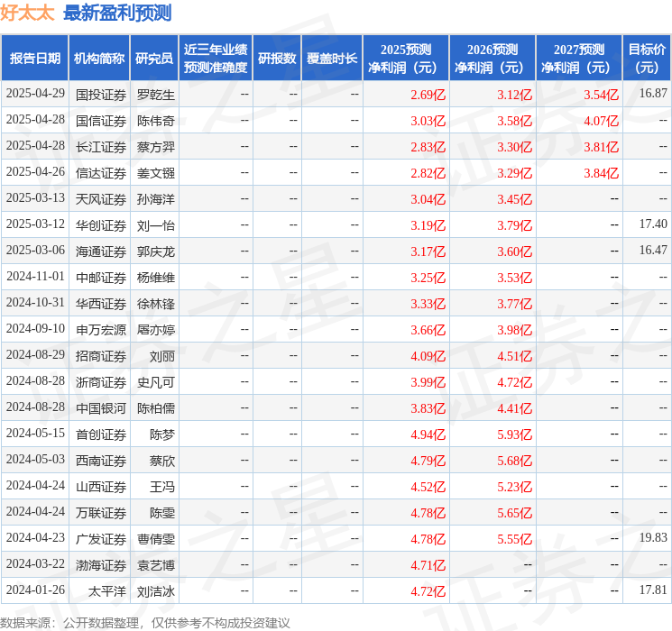The width and height of the screenshot is (672, 631).
Task: Select the 浙商证券 institution cell
Action: (x=101, y=381)
